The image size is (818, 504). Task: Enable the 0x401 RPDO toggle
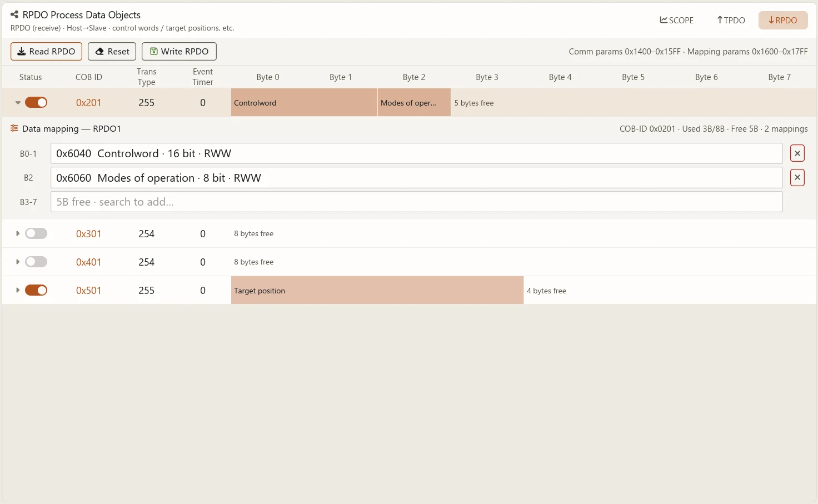(x=36, y=262)
